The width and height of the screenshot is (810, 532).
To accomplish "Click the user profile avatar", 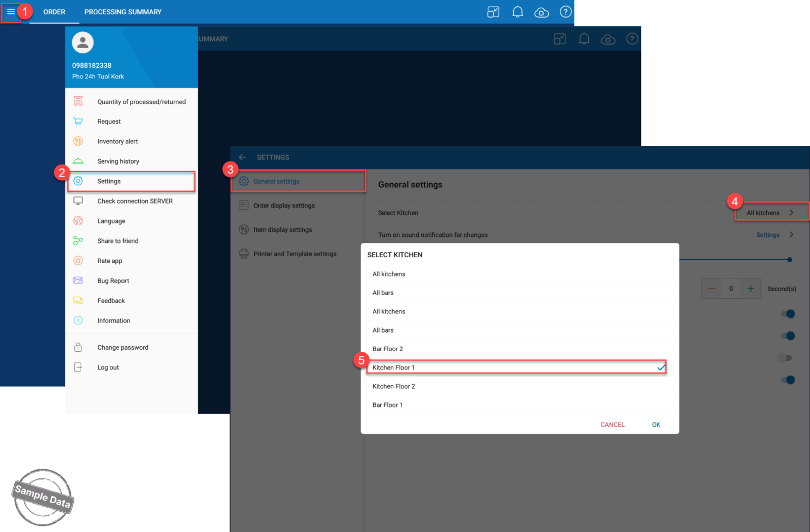I will (83, 43).
